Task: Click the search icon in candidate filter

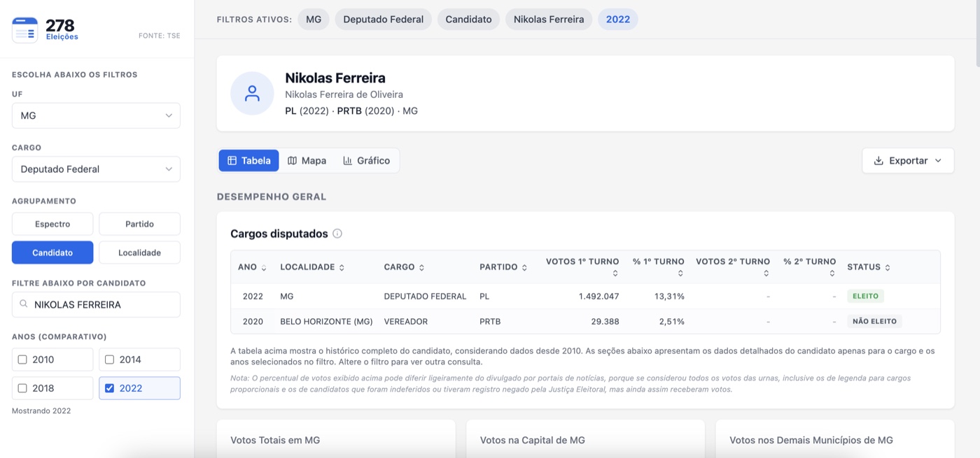Action: point(24,304)
